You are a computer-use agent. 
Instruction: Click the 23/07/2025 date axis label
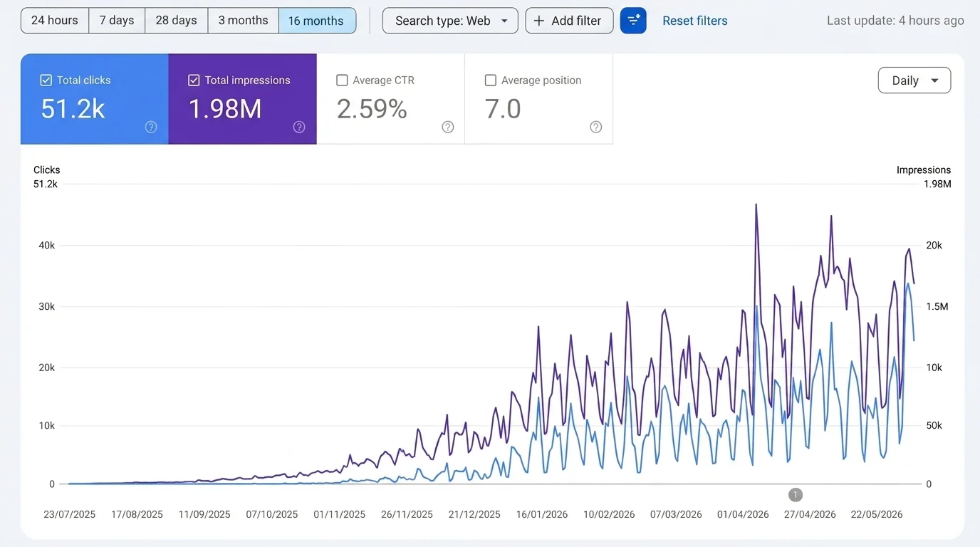coord(69,514)
